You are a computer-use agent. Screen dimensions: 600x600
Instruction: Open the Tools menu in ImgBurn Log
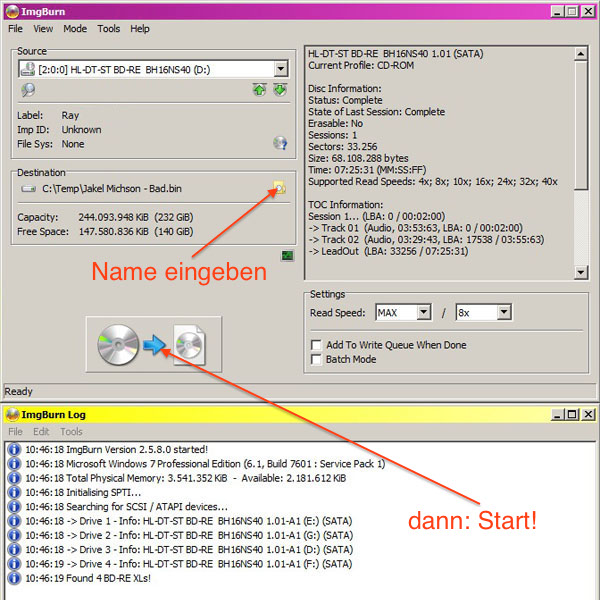71,432
